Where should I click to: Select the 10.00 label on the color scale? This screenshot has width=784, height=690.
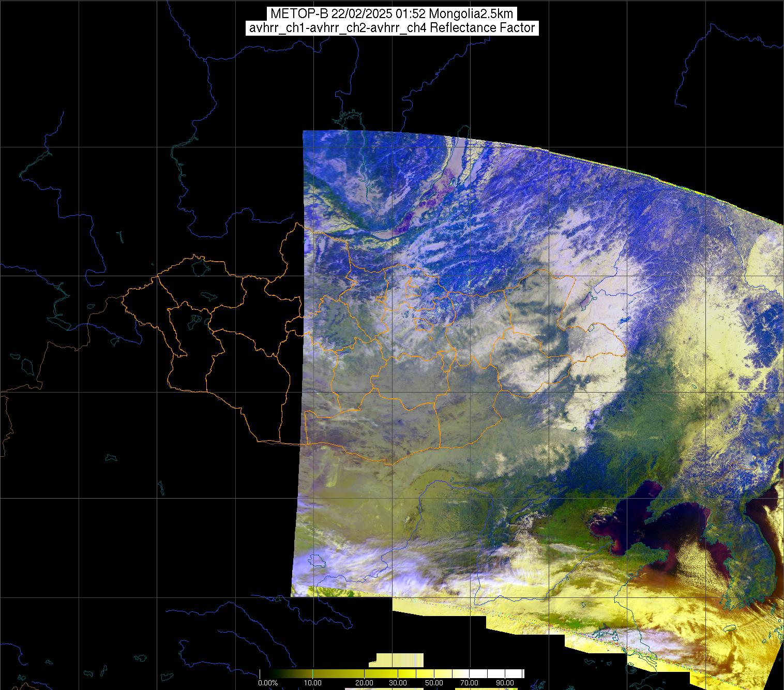[313, 683]
